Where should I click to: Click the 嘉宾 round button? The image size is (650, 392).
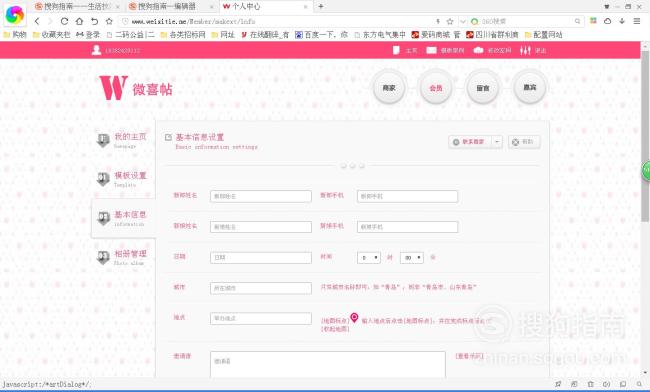click(x=529, y=87)
